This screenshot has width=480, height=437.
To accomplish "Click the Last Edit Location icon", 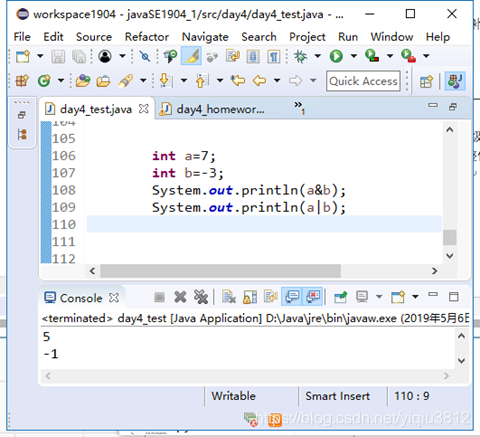I will 238,81.
